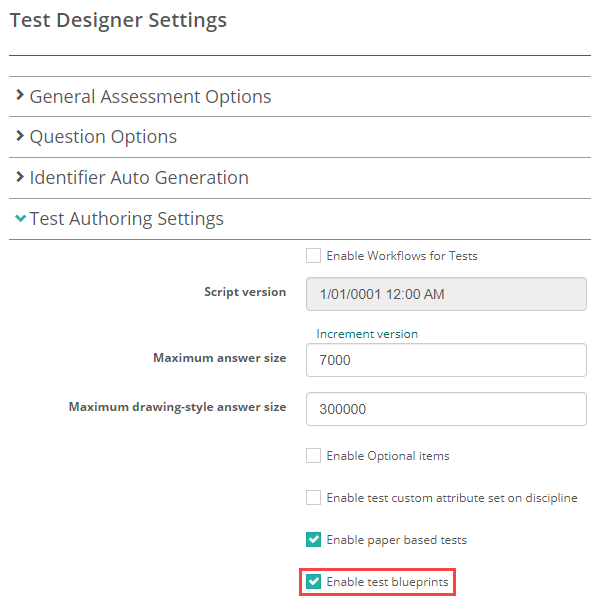Focus the Maximum drawing-style answer size field
Image resolution: width=600 pixels, height=607 pixels.
click(x=446, y=408)
